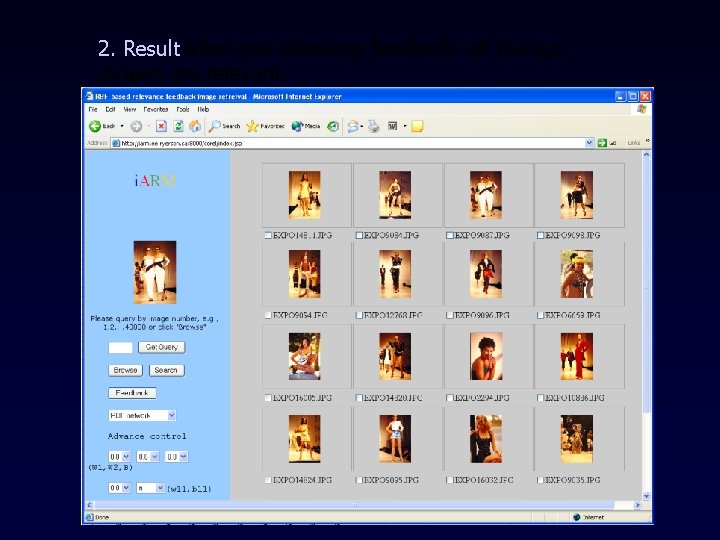Select the EXPO5095.JPG checkbox
This screenshot has height=540, width=720.
(x=359, y=480)
